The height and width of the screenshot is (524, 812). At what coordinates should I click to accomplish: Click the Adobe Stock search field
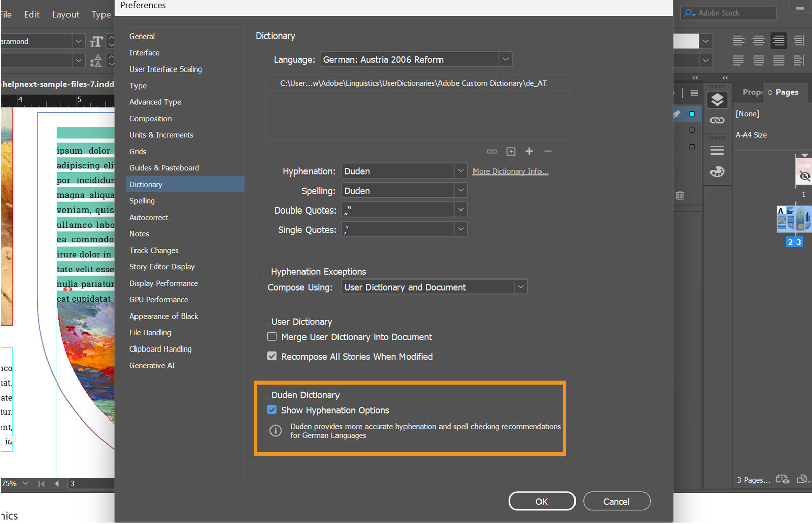[x=729, y=13]
